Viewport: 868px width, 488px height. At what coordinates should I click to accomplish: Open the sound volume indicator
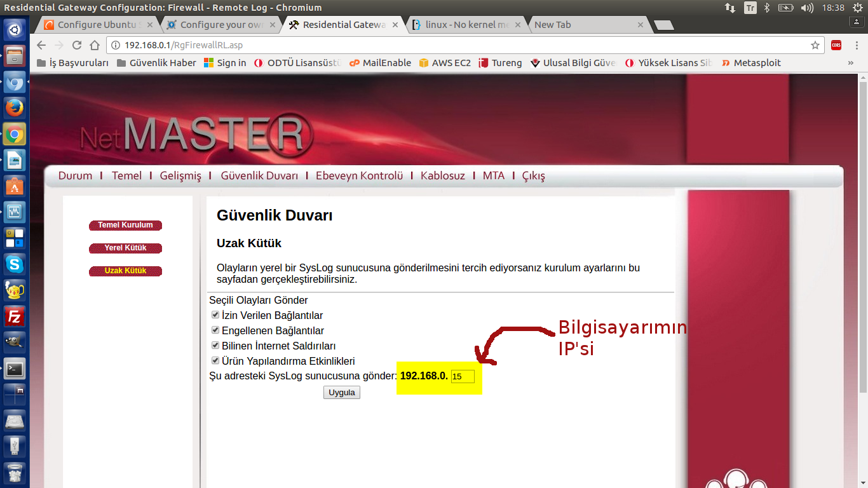point(808,8)
